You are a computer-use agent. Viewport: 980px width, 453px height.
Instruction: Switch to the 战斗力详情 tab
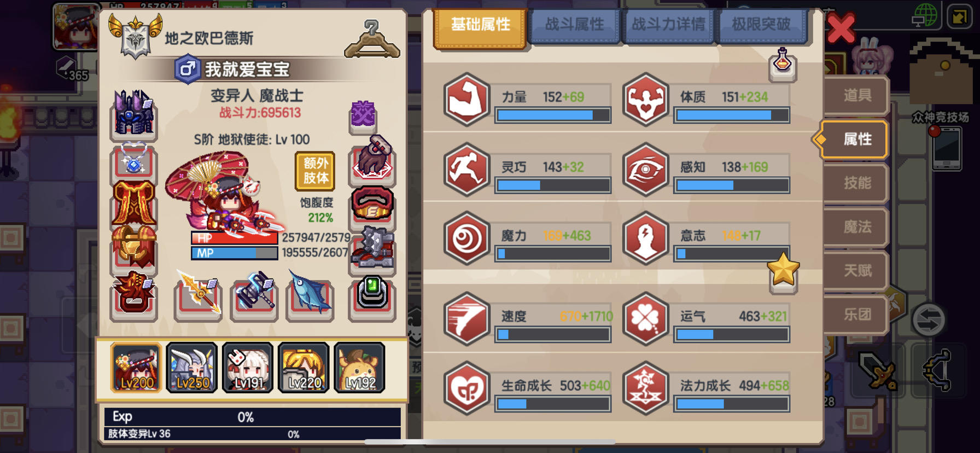point(668,25)
